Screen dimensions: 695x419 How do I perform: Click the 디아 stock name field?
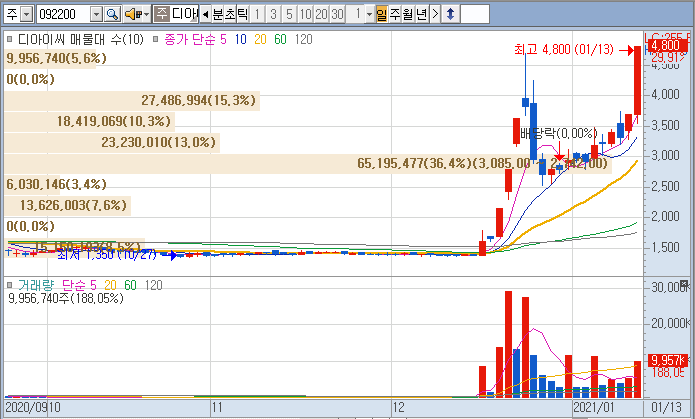pyautogui.click(x=185, y=14)
